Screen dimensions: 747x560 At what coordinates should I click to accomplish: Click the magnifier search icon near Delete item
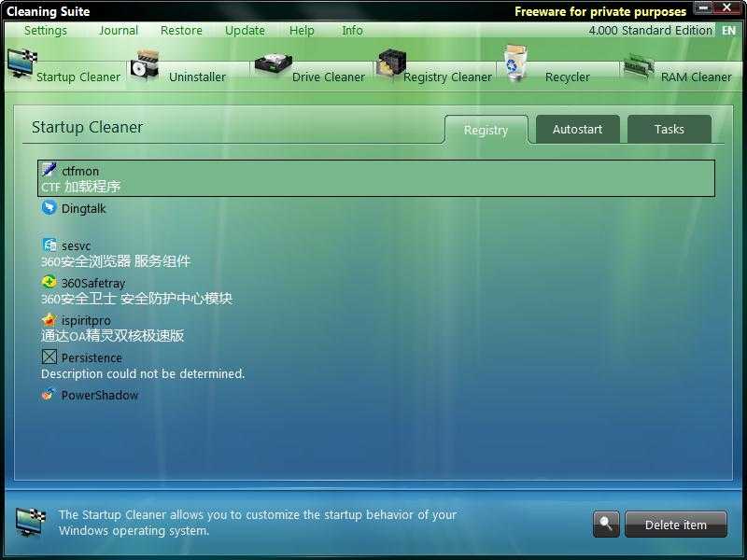coord(605,524)
